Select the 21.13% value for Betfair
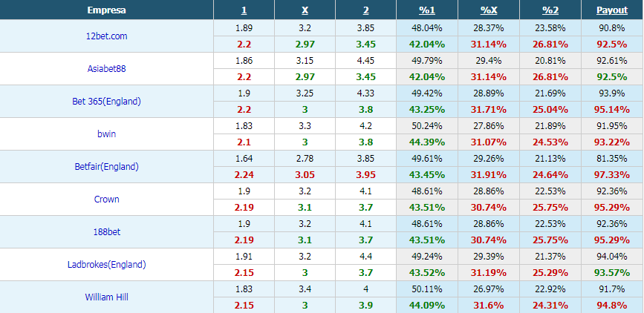 click(x=550, y=158)
